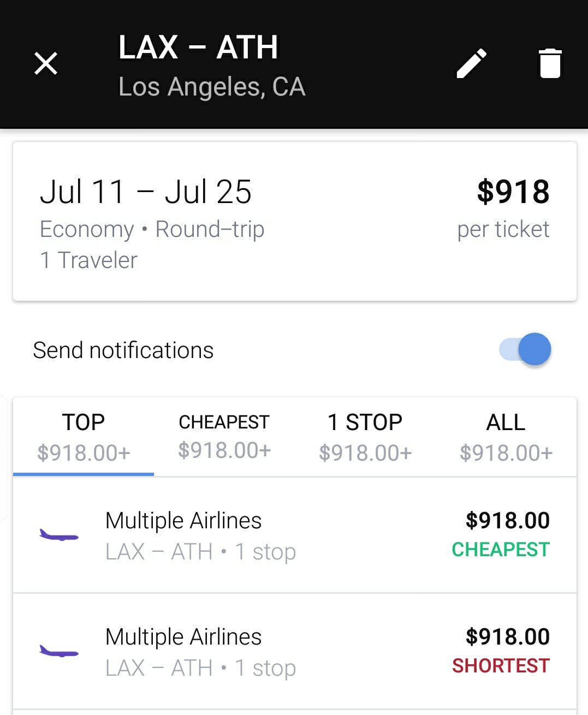Show the ALL flights tab
The height and width of the screenshot is (715, 588).
tap(506, 437)
